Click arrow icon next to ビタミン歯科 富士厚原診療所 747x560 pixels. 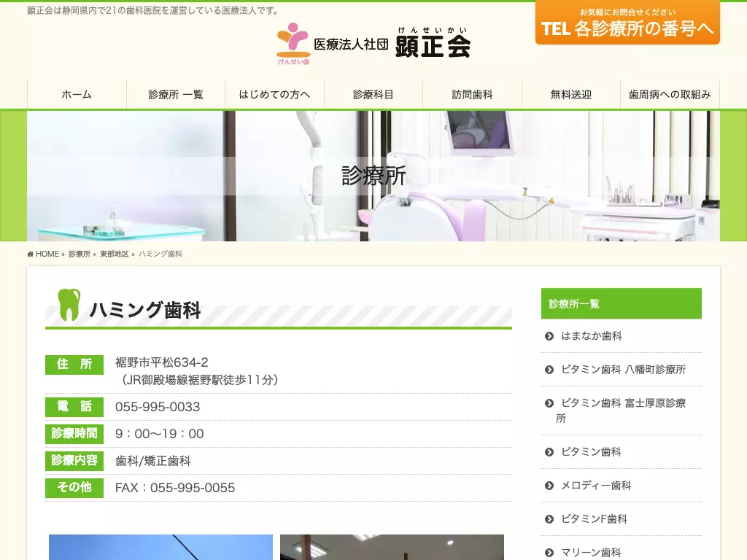tap(549, 403)
